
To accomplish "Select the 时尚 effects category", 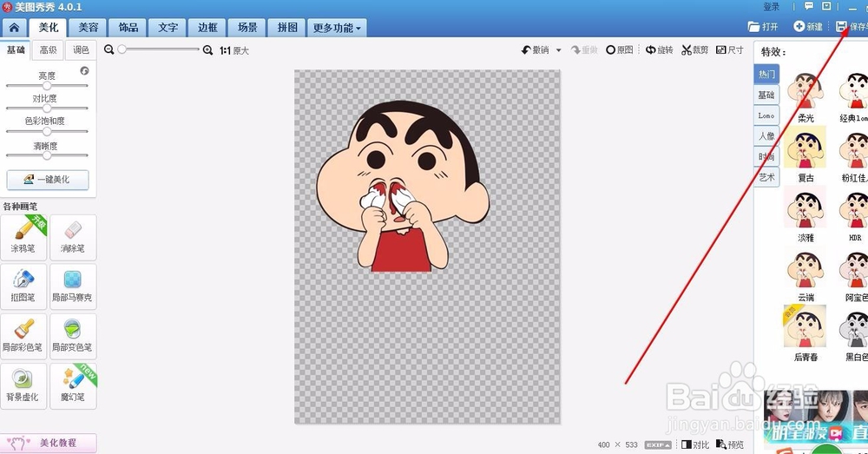I will pos(766,156).
